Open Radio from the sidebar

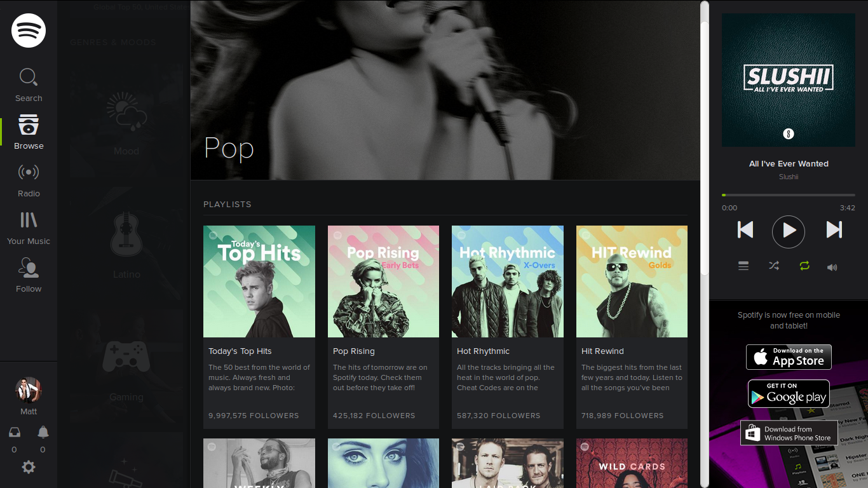(x=29, y=180)
